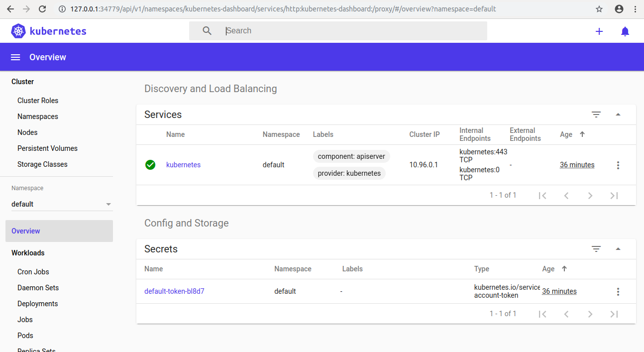Bookmark this page with star icon
This screenshot has height=352, width=644.
tap(599, 9)
